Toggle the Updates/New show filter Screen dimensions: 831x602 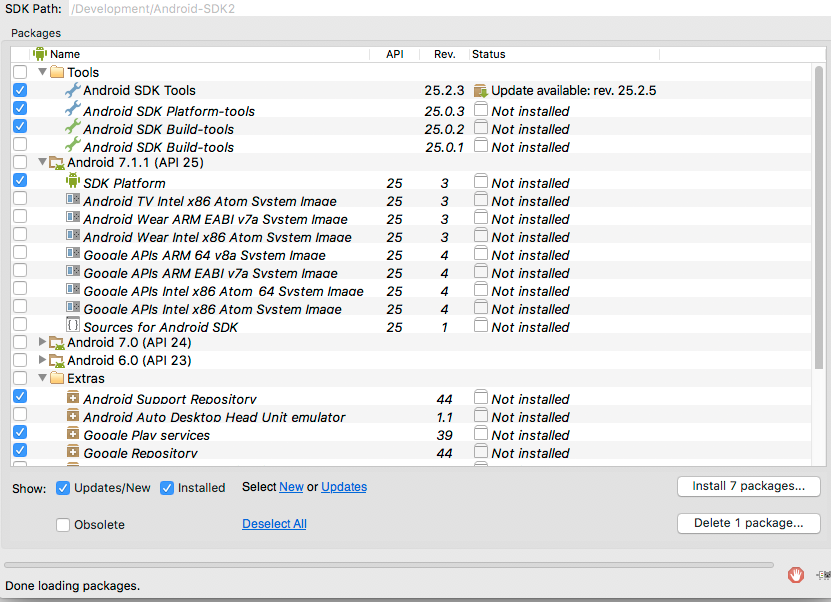[63, 488]
